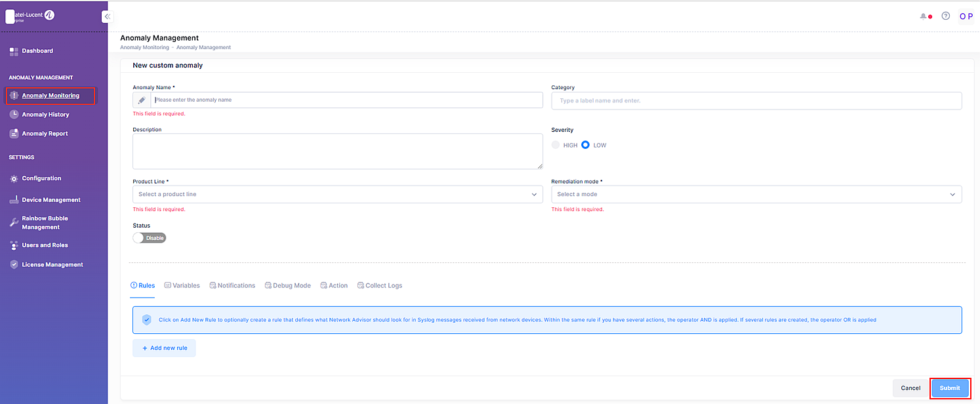Click the help question mark icon
This screenshot has height=404, width=980.
[945, 16]
